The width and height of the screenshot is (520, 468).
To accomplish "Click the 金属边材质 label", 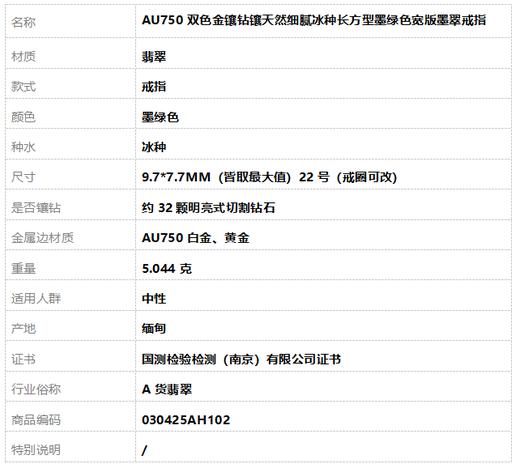I will (42, 238).
